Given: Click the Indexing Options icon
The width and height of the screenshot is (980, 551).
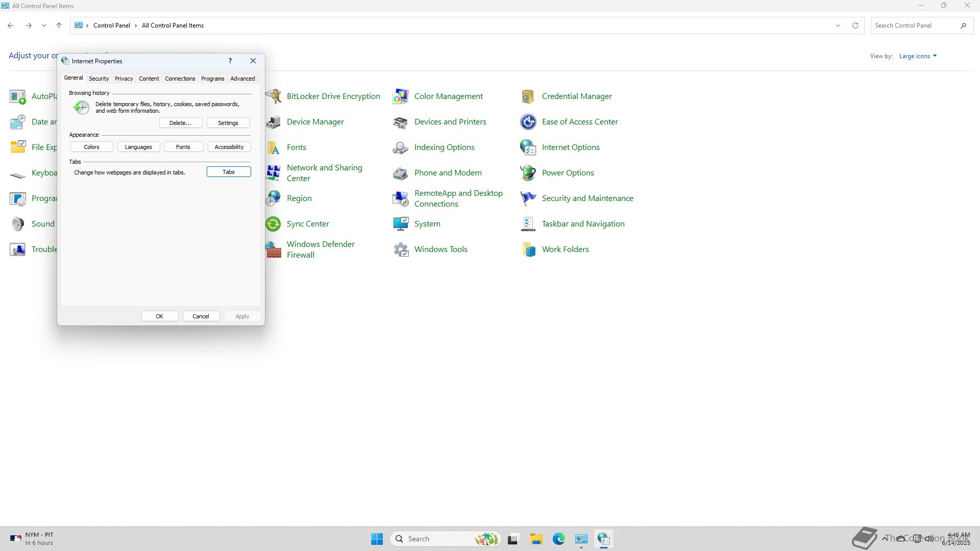Looking at the screenshot, I should 401,147.
